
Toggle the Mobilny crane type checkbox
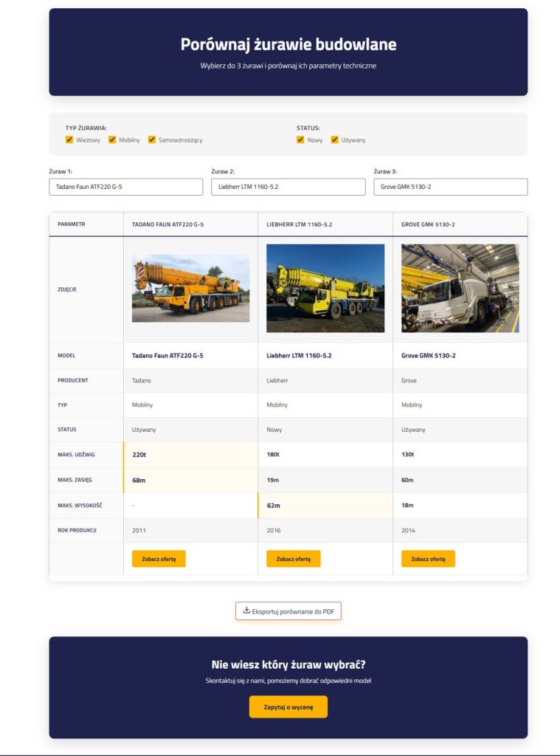pyautogui.click(x=112, y=140)
